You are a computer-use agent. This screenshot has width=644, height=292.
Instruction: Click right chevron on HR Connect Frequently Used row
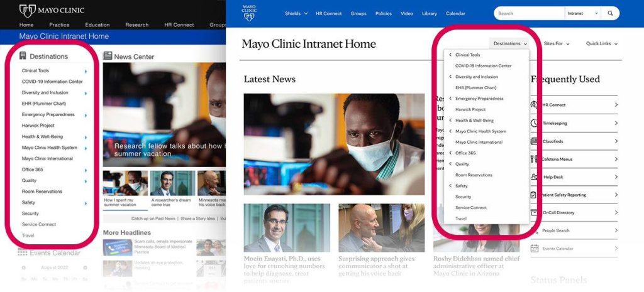point(616,105)
